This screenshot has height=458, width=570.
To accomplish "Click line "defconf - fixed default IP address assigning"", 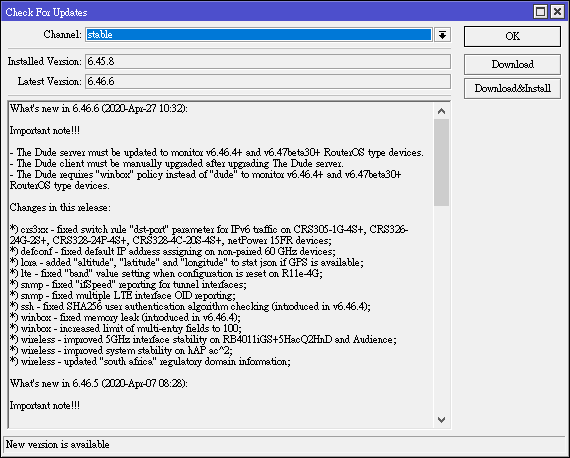I will (173, 252).
